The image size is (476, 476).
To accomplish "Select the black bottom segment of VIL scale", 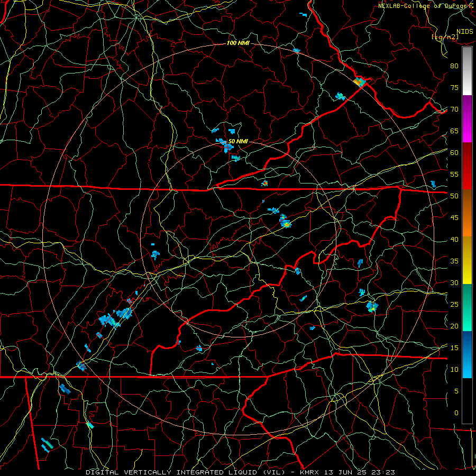I will pos(467,401).
